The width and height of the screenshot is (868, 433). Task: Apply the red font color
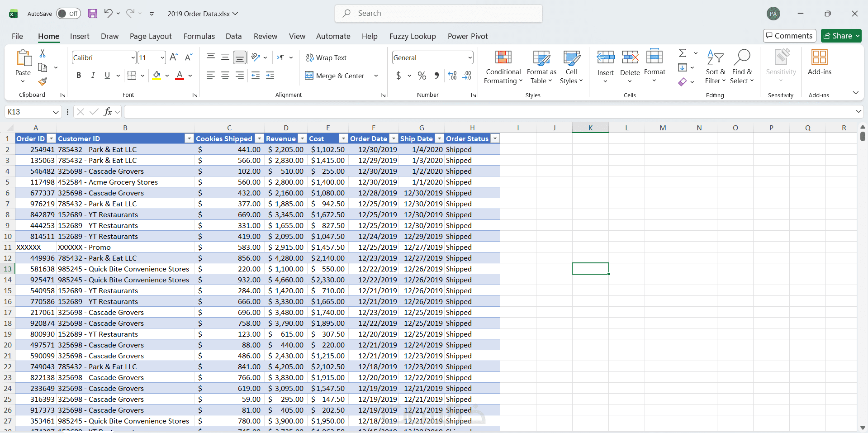click(x=180, y=76)
